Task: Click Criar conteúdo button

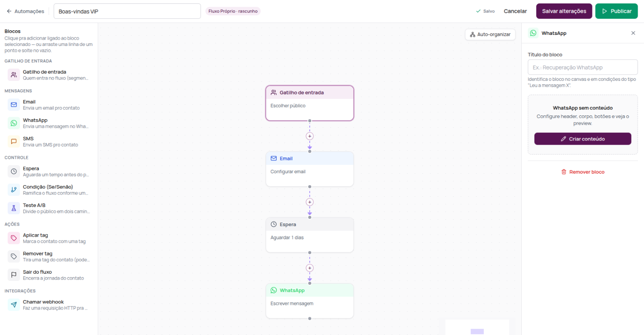Action: click(583, 139)
